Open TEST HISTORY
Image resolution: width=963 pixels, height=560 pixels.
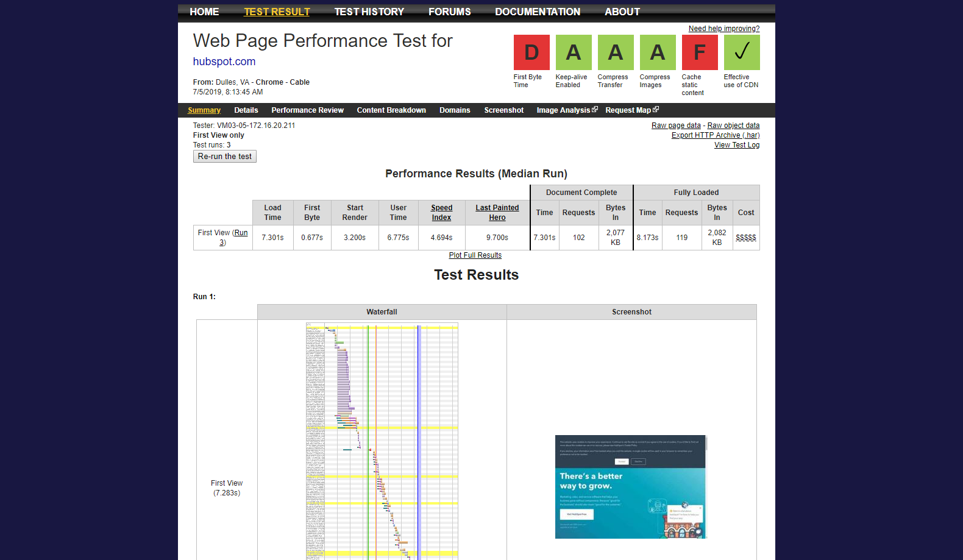(369, 12)
